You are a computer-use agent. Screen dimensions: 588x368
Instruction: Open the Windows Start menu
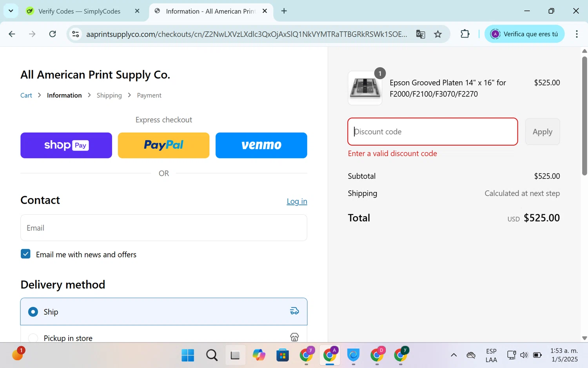(x=188, y=355)
